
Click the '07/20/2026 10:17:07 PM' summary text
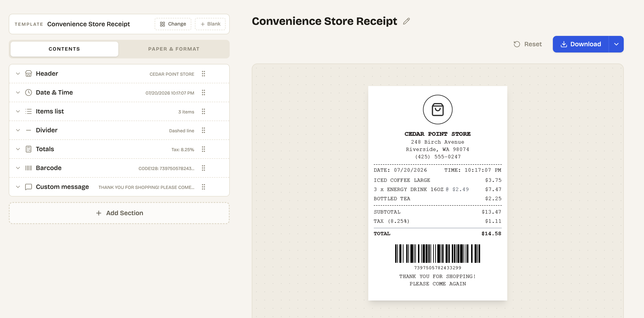coord(170,93)
